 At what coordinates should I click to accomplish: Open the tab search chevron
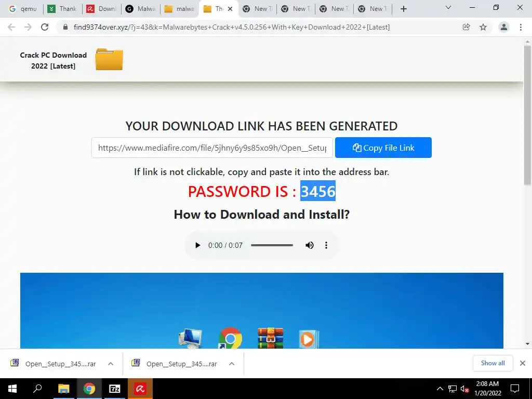(x=448, y=7)
